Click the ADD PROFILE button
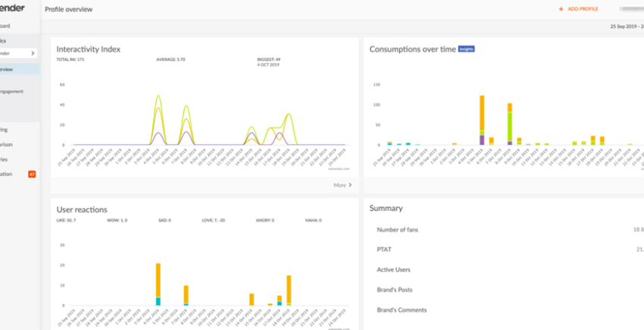Viewport: 644px width, 330px height. pyautogui.click(x=578, y=9)
